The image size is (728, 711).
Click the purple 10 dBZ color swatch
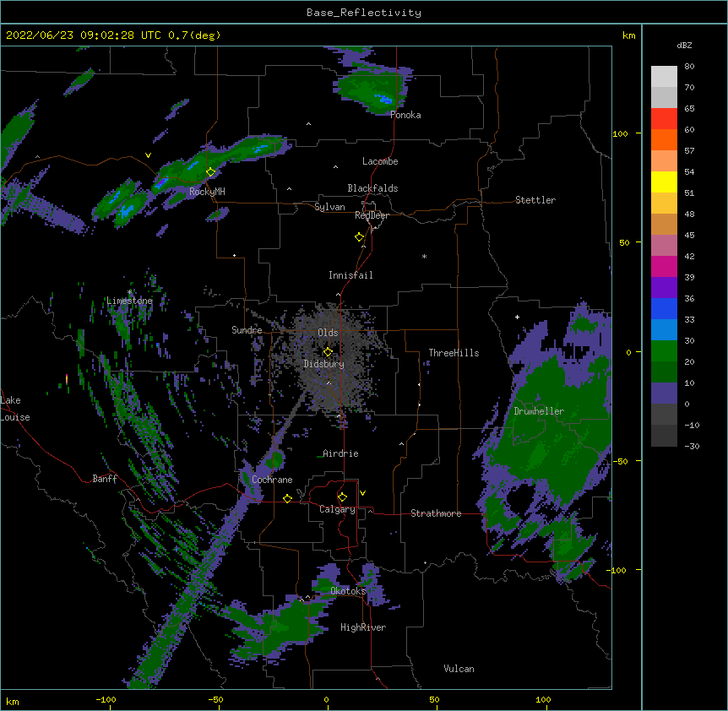coord(664,393)
